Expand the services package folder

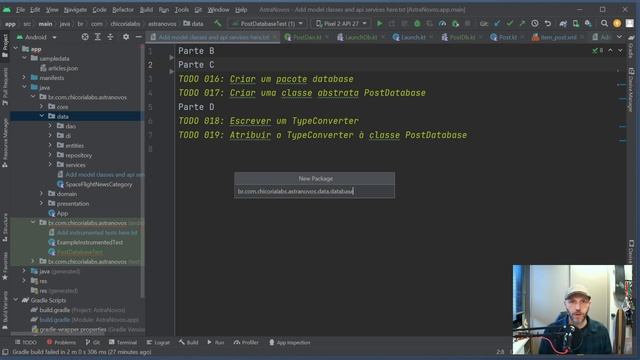(x=51, y=165)
